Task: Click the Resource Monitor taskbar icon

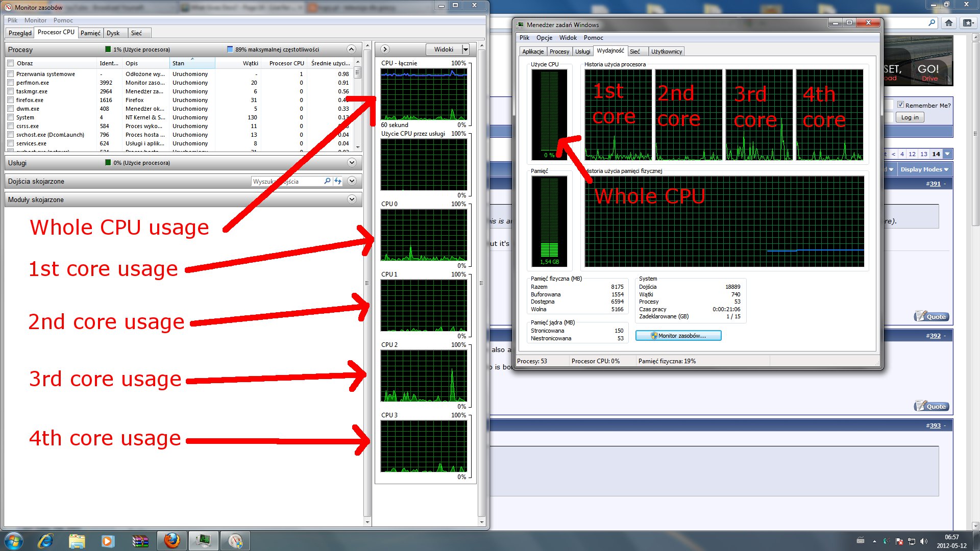Action: [235, 540]
